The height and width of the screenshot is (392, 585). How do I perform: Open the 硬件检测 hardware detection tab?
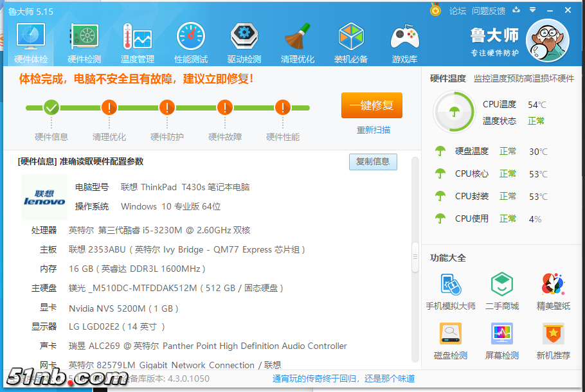84,43
